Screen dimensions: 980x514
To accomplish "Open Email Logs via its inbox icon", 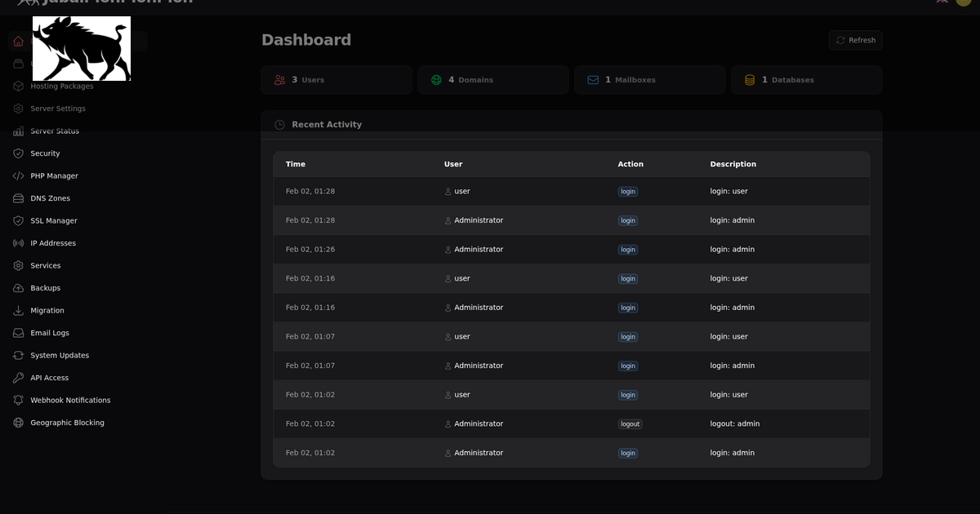I will 18,333.
